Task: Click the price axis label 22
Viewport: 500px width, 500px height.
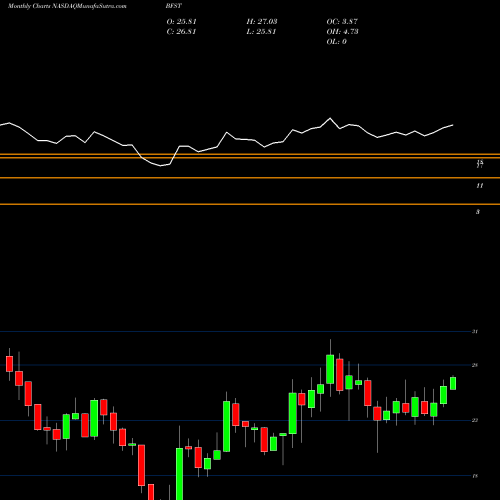Action: coord(475,420)
